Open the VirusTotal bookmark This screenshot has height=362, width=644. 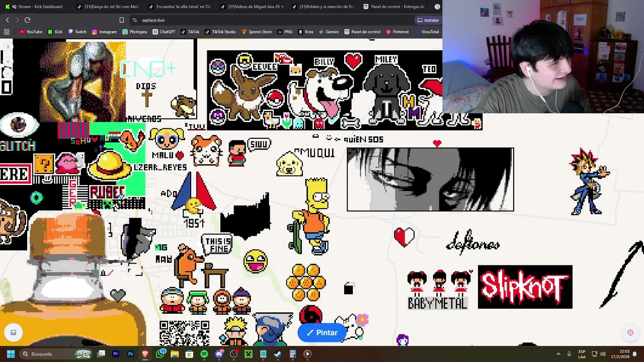click(x=427, y=32)
